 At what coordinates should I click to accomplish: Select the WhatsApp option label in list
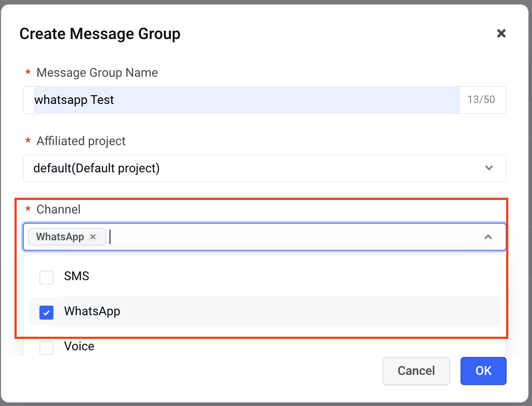pos(92,311)
